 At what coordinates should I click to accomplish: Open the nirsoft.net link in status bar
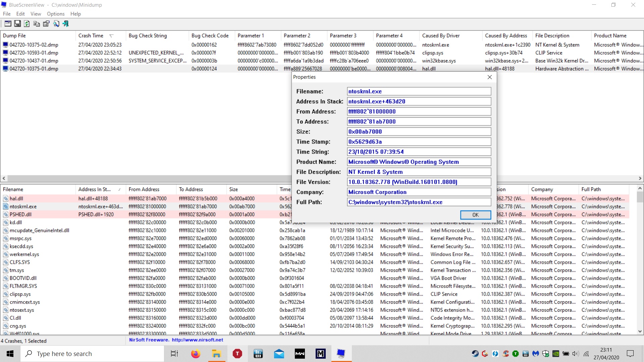tap(198, 340)
